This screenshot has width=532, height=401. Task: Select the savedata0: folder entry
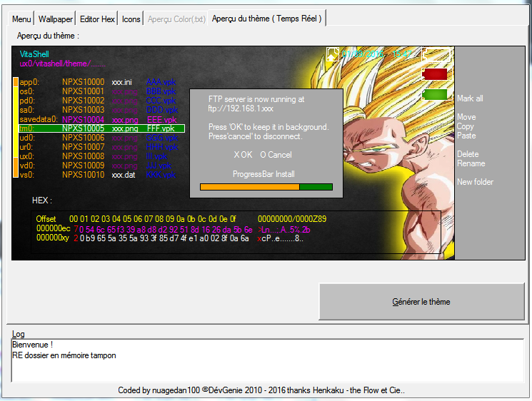pyautogui.click(x=39, y=119)
